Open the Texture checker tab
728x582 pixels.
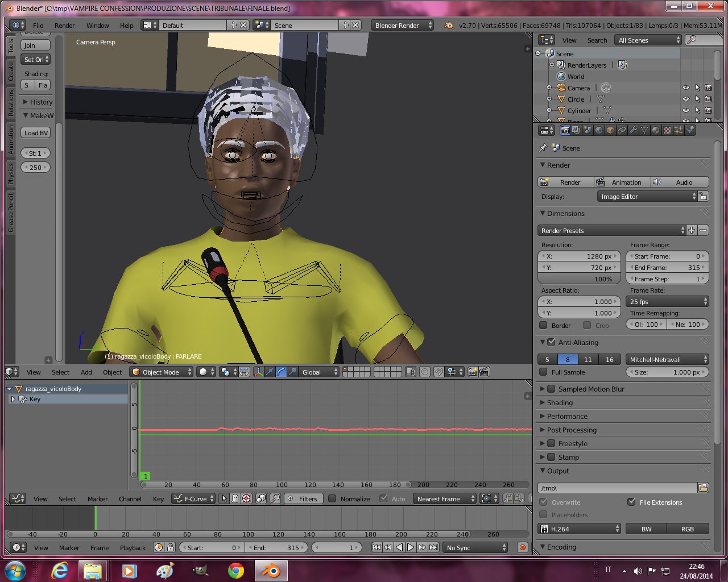[x=667, y=130]
